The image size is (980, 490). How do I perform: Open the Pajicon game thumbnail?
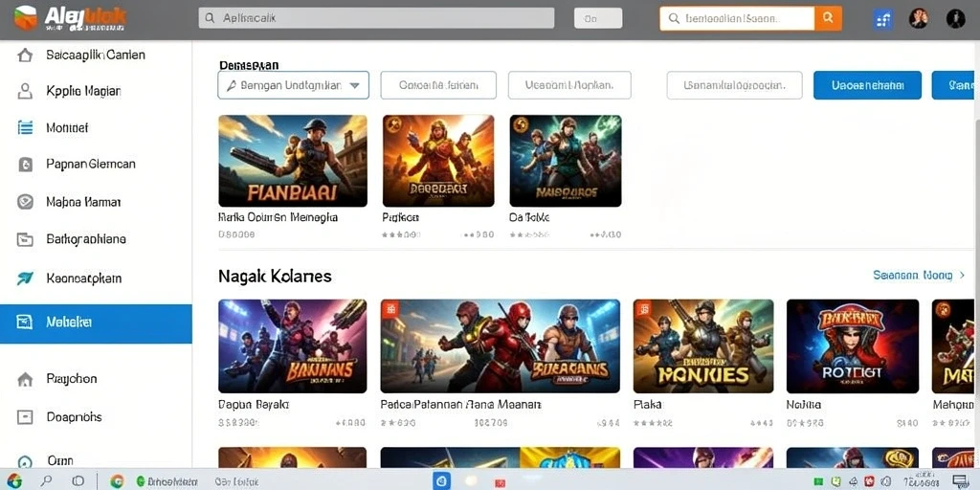click(x=438, y=161)
